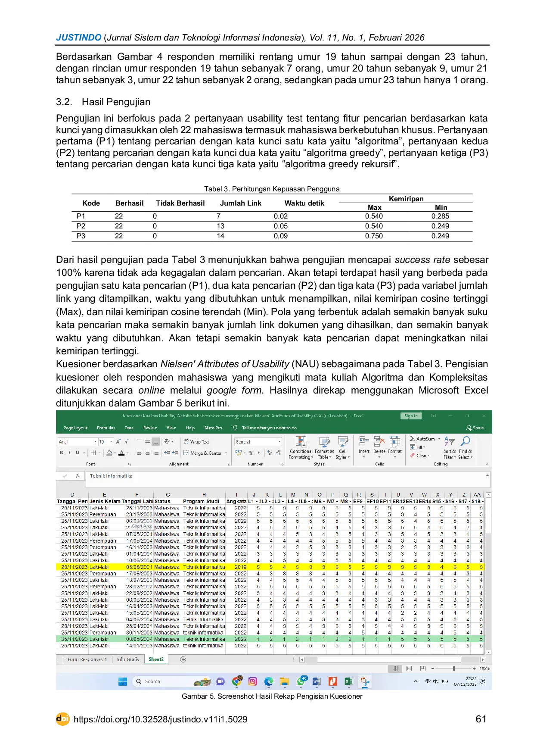Toggle Wrap Text option

[x=197, y=442]
